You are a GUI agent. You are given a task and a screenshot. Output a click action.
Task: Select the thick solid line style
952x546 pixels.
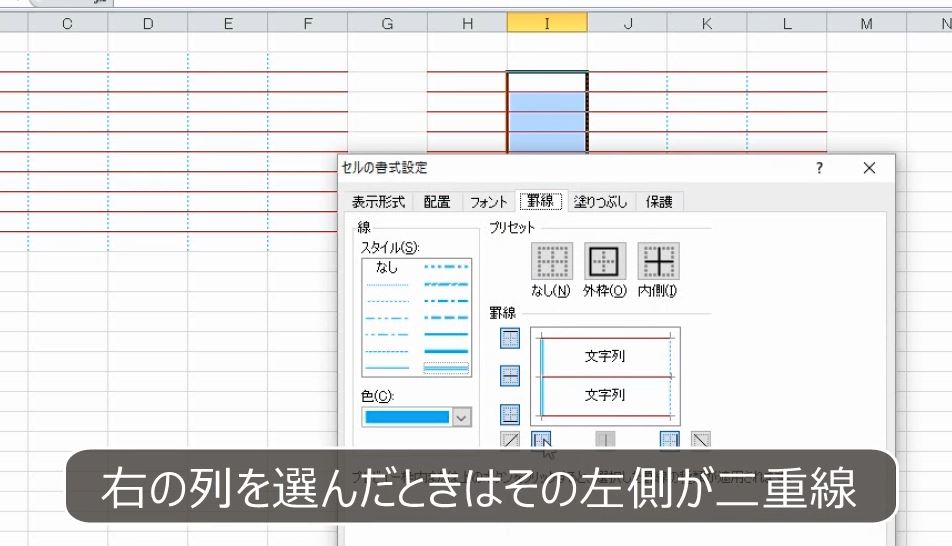coord(446,351)
